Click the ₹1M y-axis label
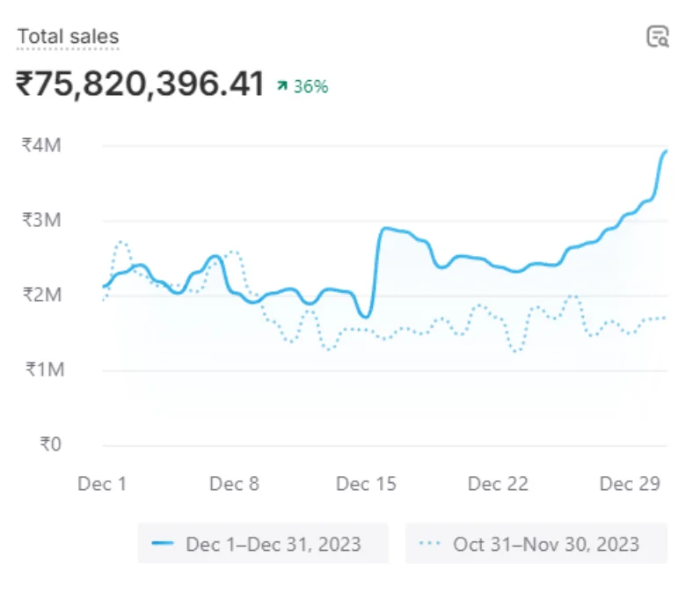The height and width of the screenshot is (593, 700). click(41, 370)
